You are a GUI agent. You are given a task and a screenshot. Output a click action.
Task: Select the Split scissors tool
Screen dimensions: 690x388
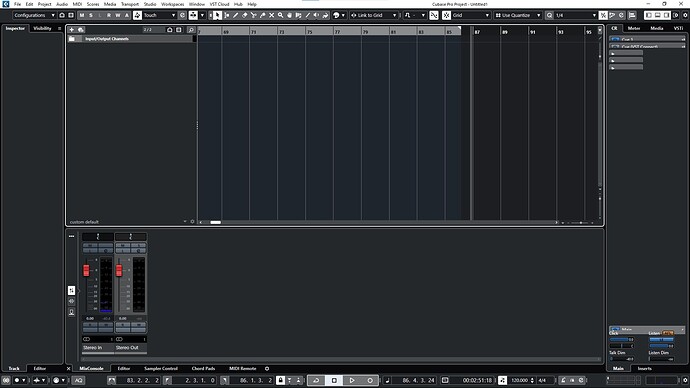coord(253,15)
